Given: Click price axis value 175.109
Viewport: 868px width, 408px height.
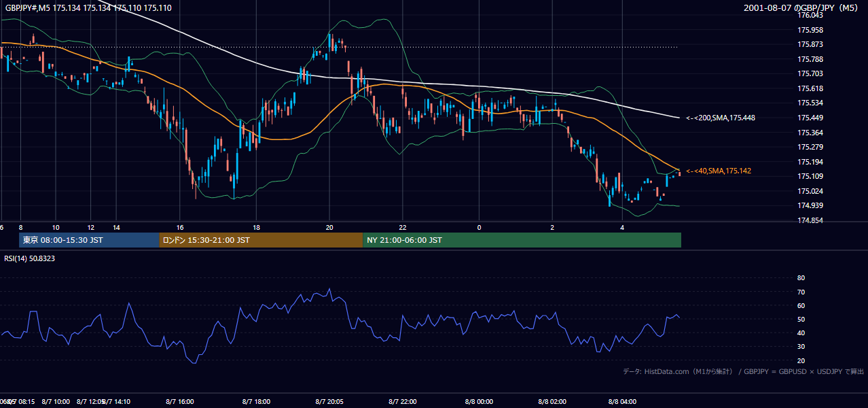Looking at the screenshot, I should tap(810, 176).
